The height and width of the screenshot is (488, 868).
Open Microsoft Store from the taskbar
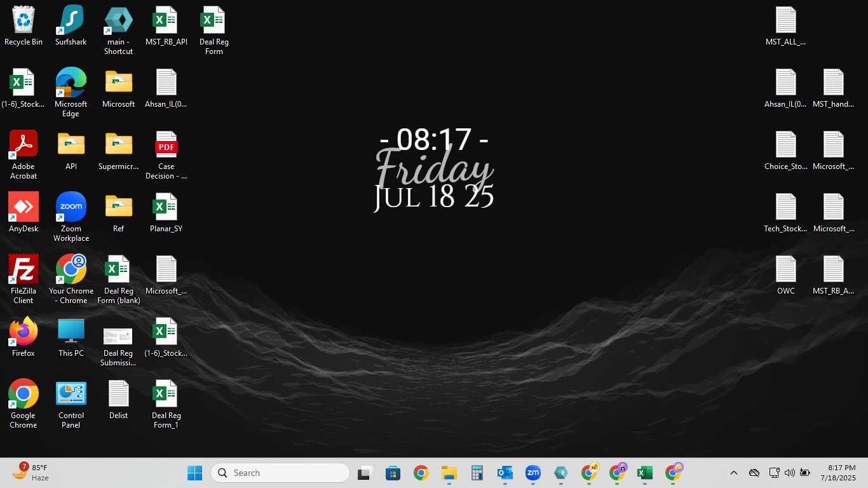393,473
